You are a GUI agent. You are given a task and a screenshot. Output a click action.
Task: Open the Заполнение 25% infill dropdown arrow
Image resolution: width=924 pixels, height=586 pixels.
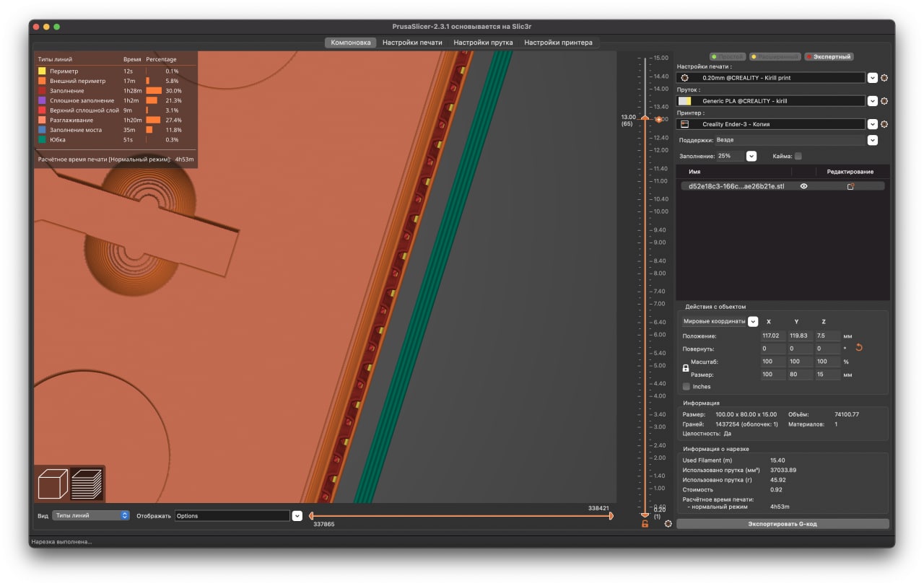(x=751, y=156)
